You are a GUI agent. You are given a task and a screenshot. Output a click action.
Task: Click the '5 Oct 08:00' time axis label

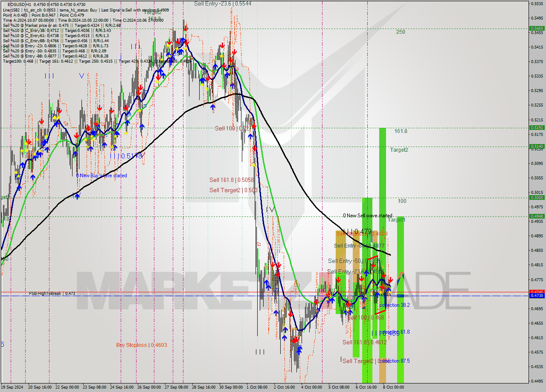coord(339,387)
